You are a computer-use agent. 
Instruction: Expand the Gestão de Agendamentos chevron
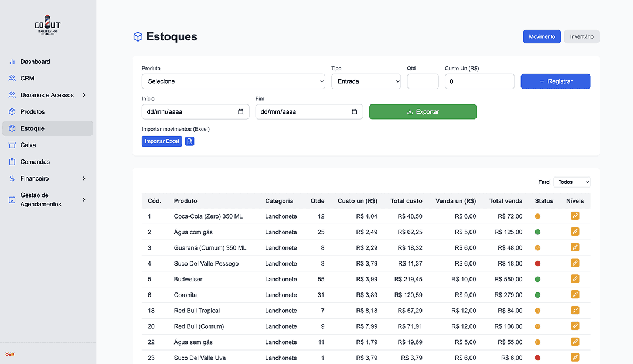tap(84, 200)
